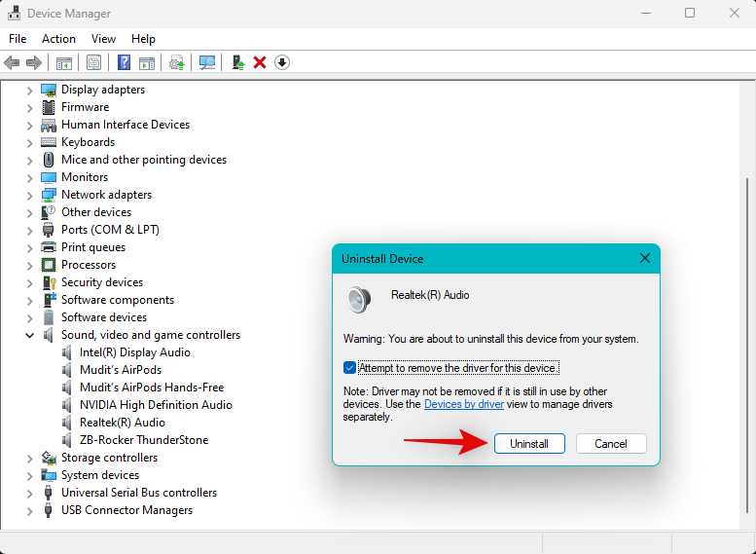
Task: Expand Universal Serial Bus controllers node
Action: tap(29, 494)
